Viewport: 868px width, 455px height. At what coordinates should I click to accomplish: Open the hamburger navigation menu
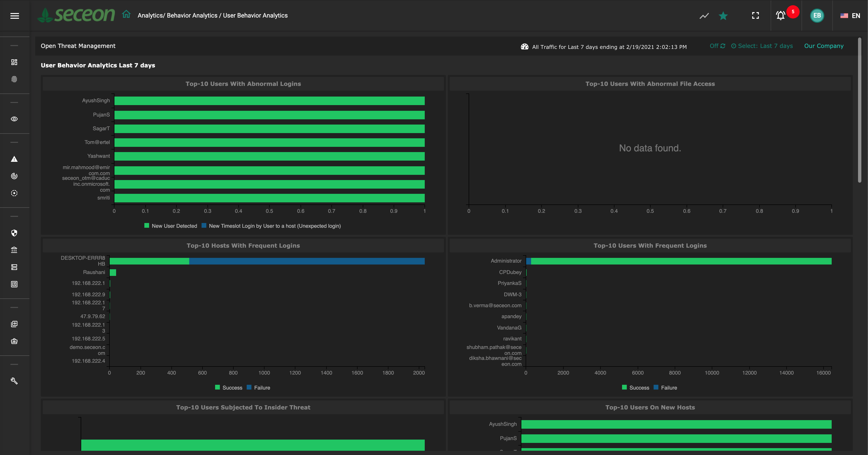14,16
